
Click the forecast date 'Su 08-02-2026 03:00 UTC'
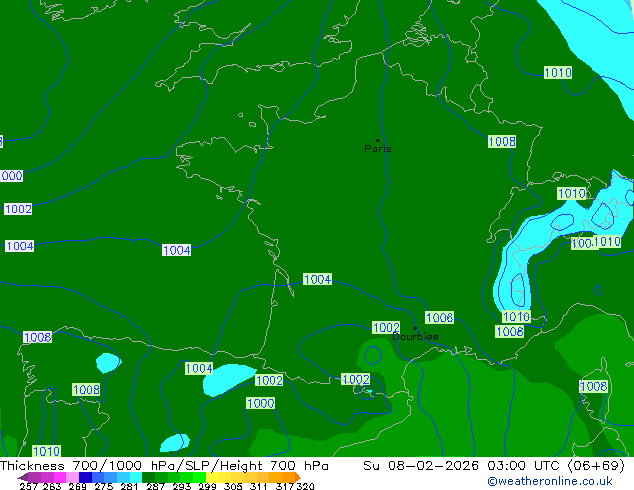click(463, 466)
